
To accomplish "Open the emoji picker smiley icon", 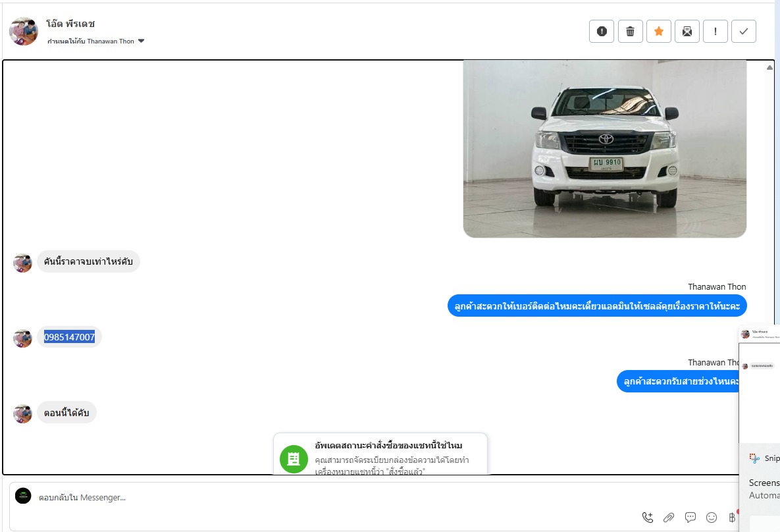I will [712, 518].
